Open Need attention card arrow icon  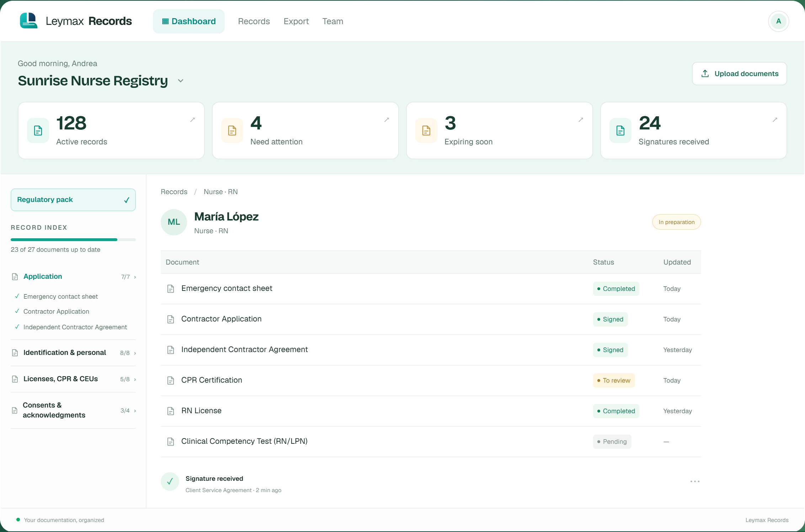(x=386, y=120)
